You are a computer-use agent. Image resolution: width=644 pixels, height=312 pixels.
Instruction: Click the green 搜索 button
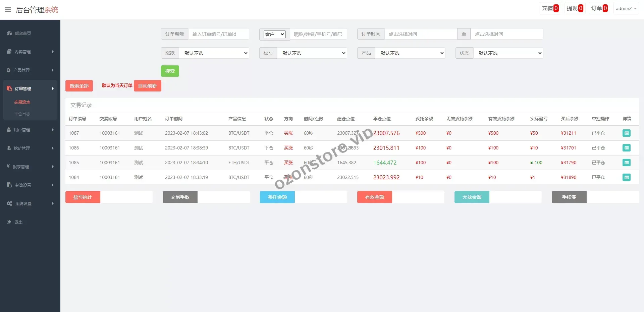[170, 71]
